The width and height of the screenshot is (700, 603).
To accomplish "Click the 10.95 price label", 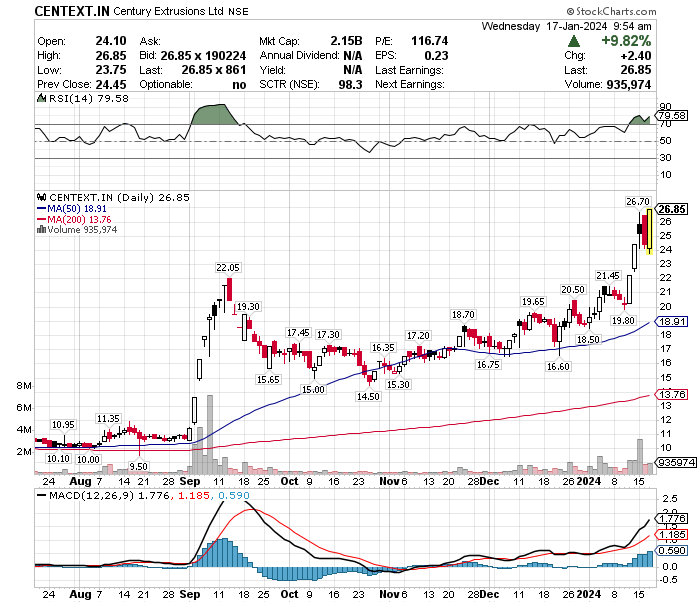I will coord(63,424).
